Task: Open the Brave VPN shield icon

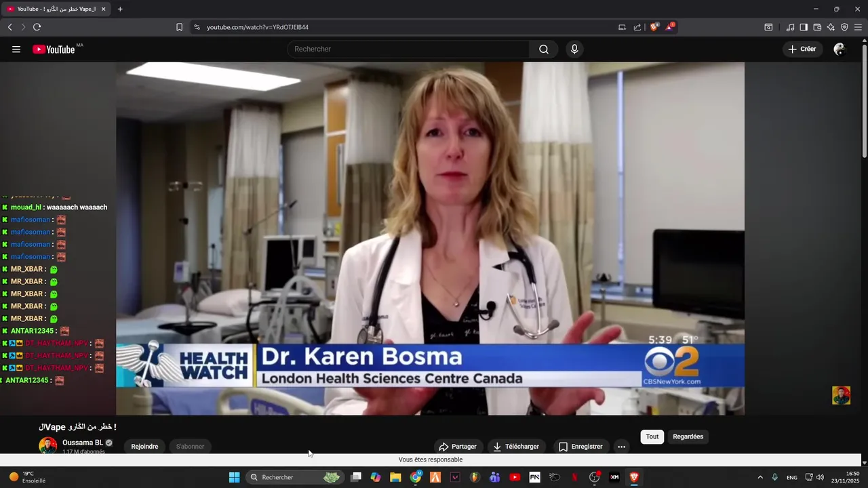Action: click(844, 27)
